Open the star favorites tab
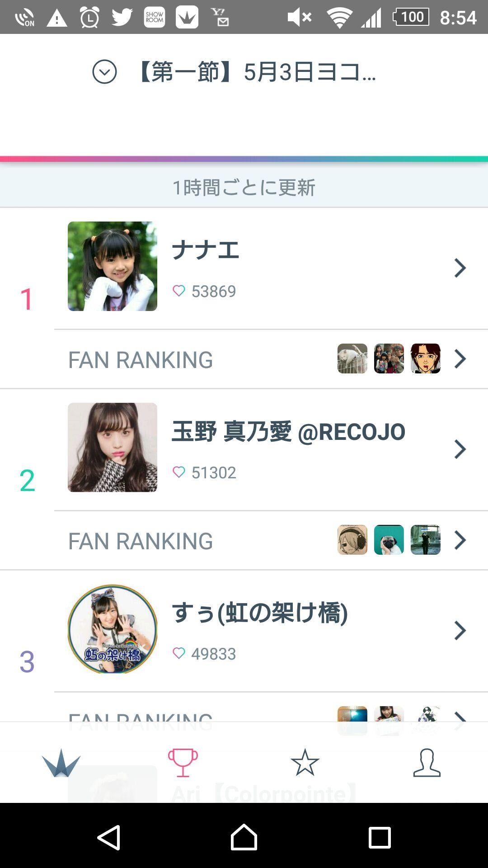The image size is (488, 868). coord(305,763)
